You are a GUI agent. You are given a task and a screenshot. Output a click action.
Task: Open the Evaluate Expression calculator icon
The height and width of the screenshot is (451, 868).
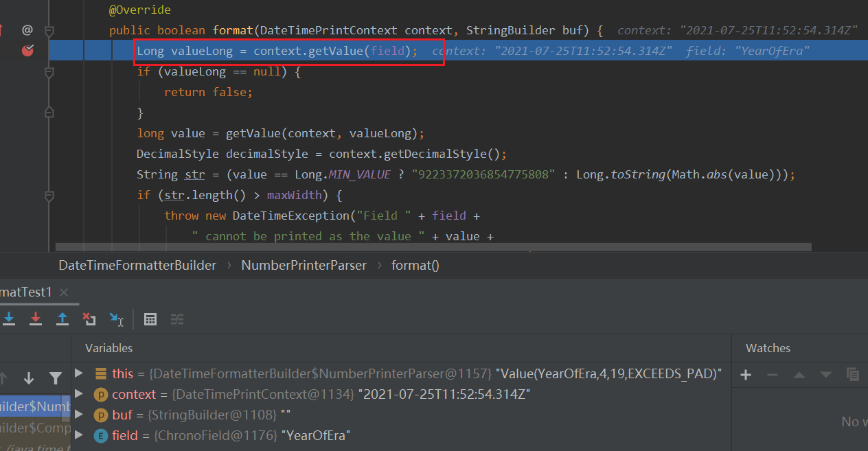pos(150,319)
